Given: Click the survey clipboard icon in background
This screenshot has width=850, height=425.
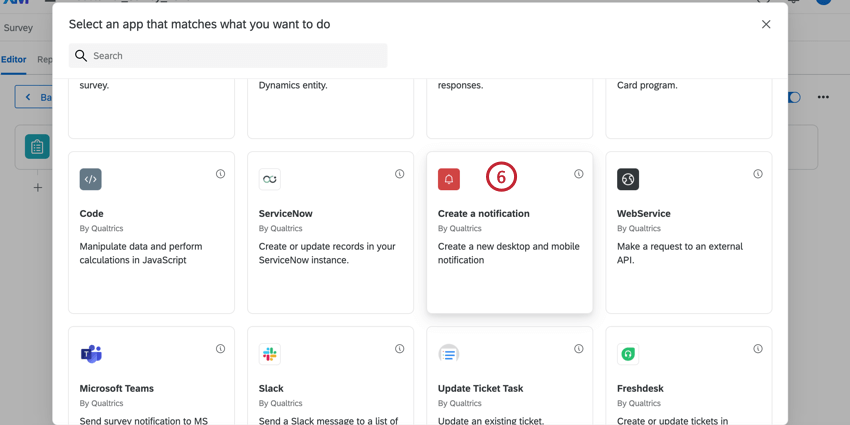Looking at the screenshot, I should pos(37,147).
